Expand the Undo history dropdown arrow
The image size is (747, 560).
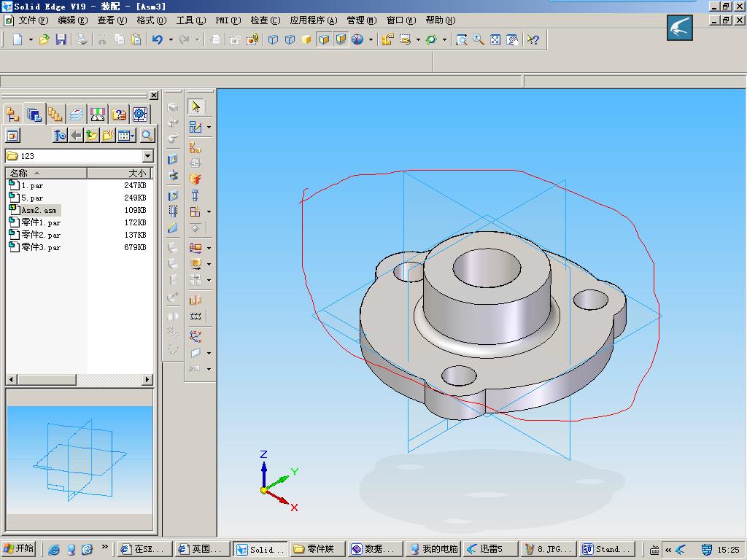171,39
